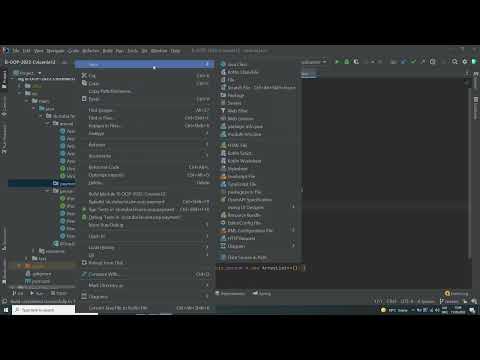Viewport: 480px width, 360px height.
Task: Select Compare With in context menu
Action: point(145,274)
